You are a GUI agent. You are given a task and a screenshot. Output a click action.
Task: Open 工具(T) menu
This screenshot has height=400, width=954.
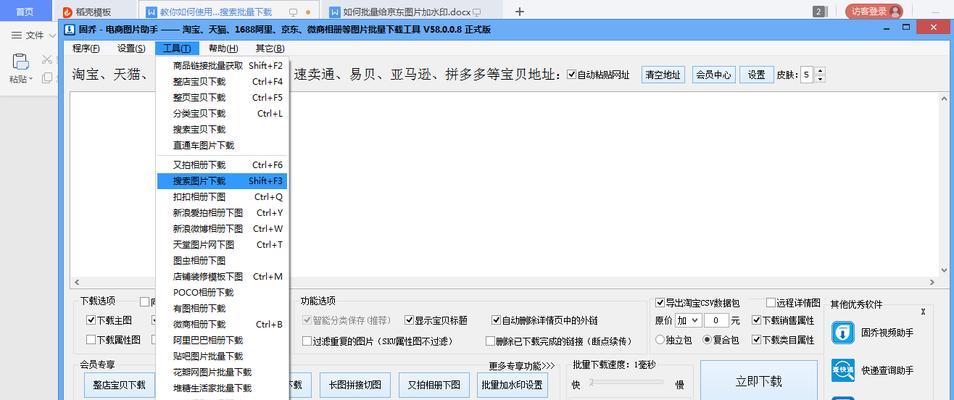[x=177, y=49]
